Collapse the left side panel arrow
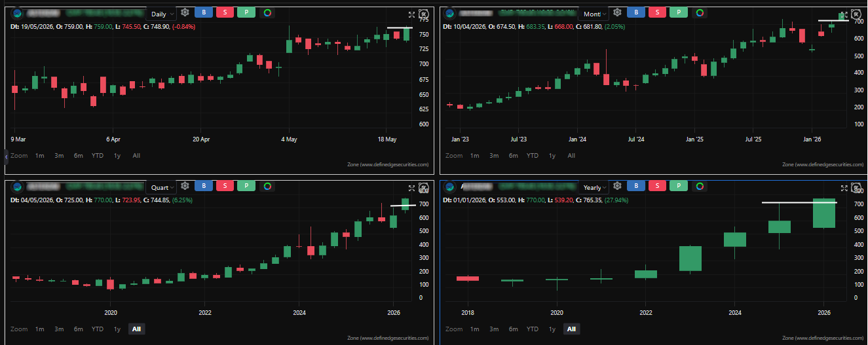The height and width of the screenshot is (345, 868). (6, 156)
